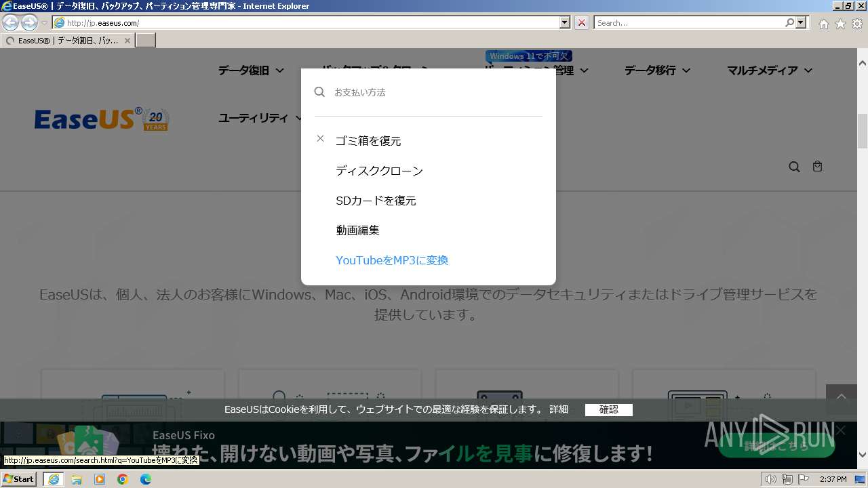
Task: Click the search magnifier in IE search box
Action: pyautogui.click(x=789, y=22)
